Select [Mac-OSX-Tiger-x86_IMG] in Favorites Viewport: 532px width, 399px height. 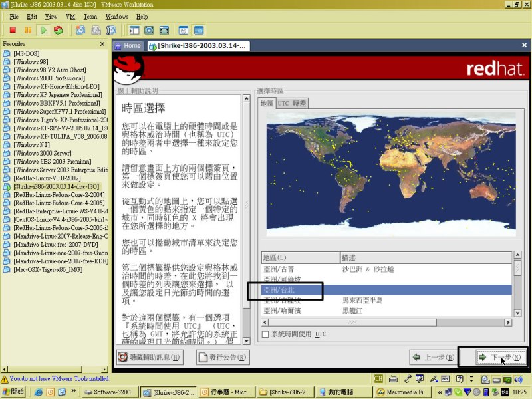click(x=48, y=270)
